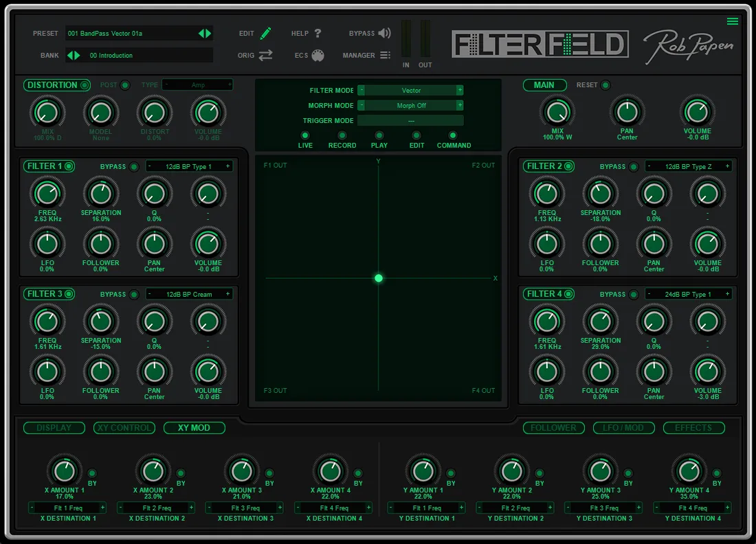
Task: Click bank next arrow
Action: pyautogui.click(x=77, y=56)
